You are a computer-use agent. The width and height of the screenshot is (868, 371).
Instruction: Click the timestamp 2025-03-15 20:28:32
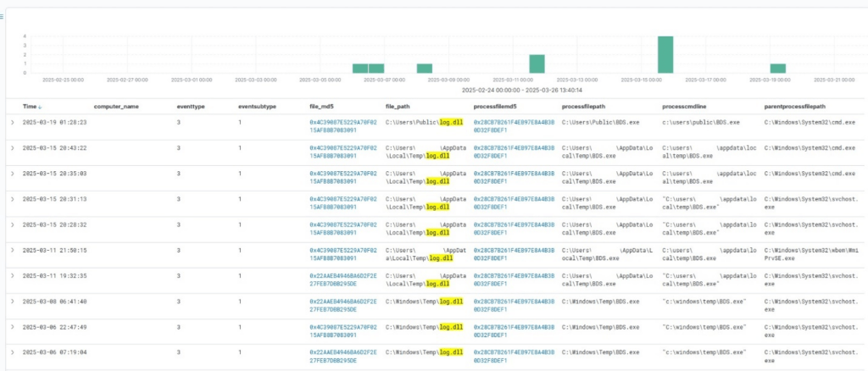pos(54,225)
